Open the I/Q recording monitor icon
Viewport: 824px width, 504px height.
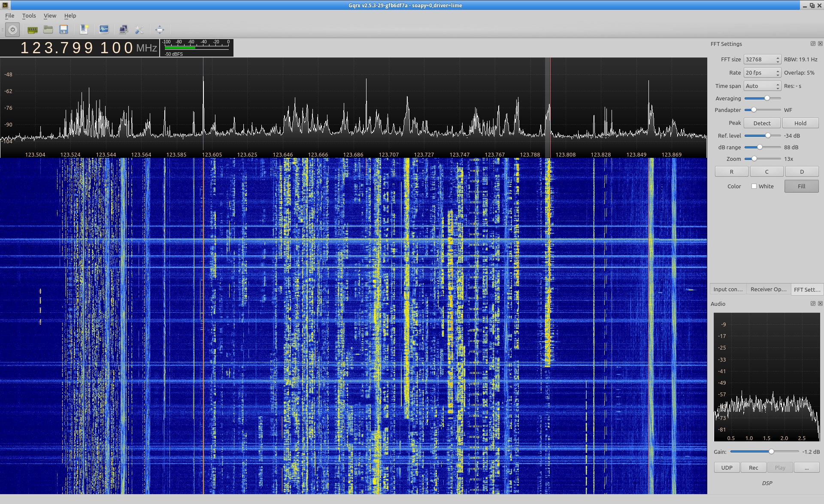[104, 30]
